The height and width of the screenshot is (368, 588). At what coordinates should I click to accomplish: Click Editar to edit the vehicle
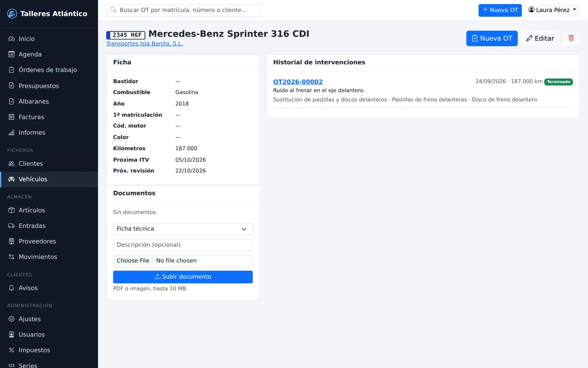coord(540,38)
